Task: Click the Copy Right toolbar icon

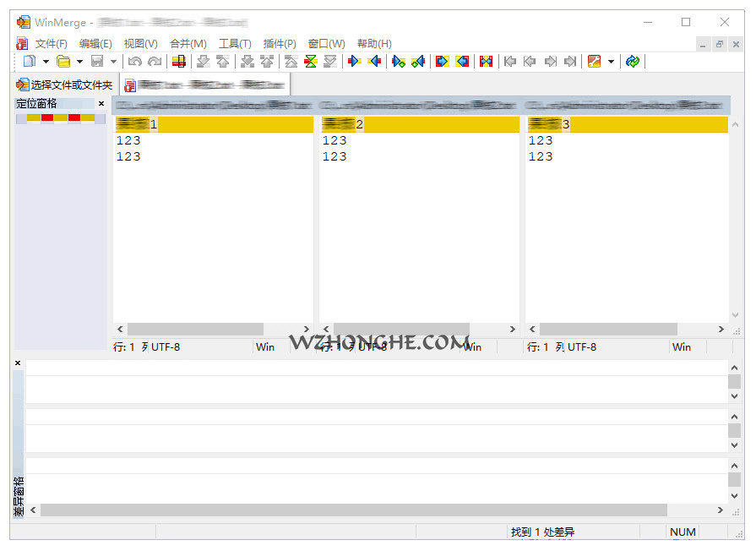Action: (354, 61)
